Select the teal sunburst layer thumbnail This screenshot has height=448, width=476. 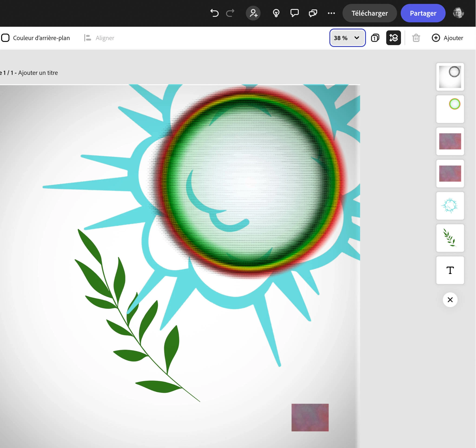[450, 206]
